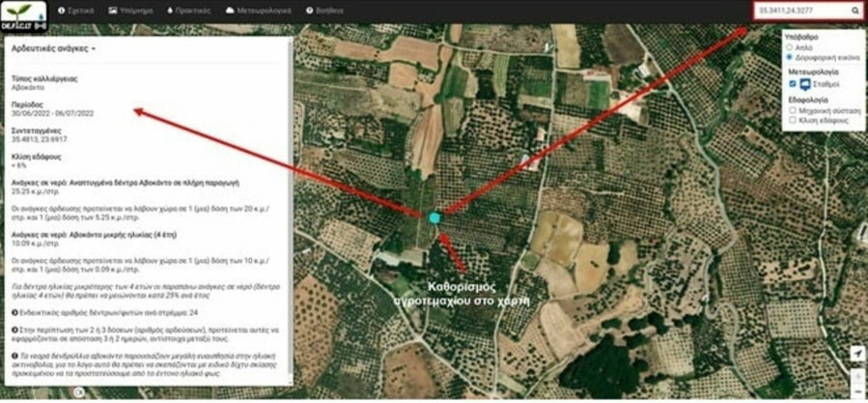The height and width of the screenshot is (403, 868).
Task: Click the info icon beside Σχετικά
Action: coord(62,11)
